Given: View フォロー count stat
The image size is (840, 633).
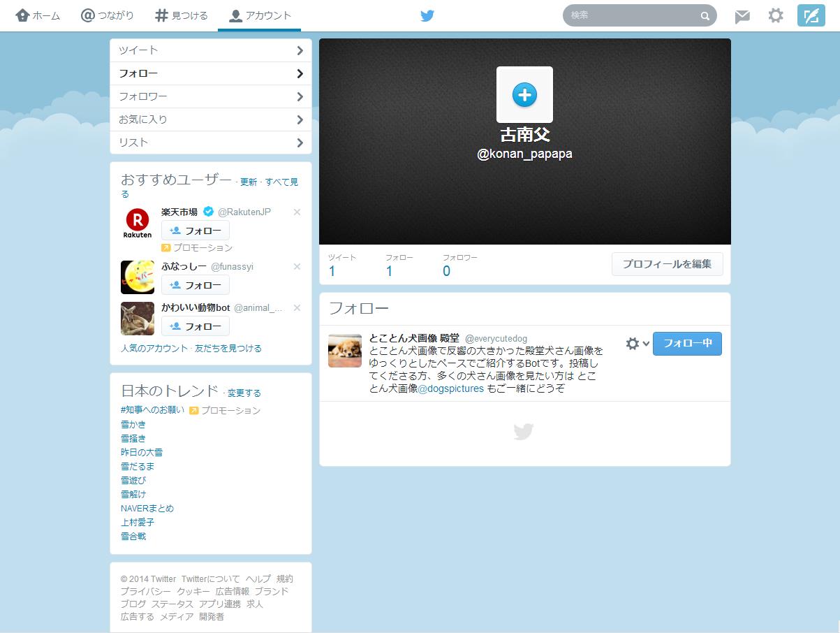Looking at the screenshot, I should coord(399,265).
